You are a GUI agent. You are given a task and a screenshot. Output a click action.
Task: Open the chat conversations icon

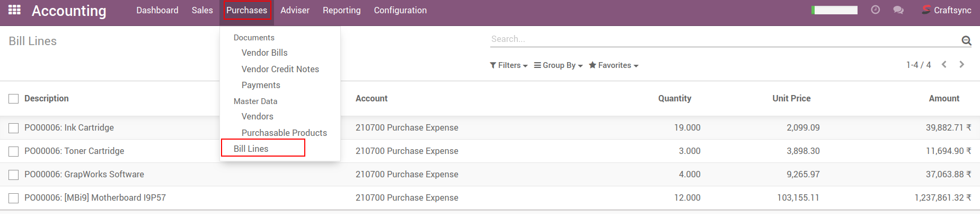click(x=898, y=10)
